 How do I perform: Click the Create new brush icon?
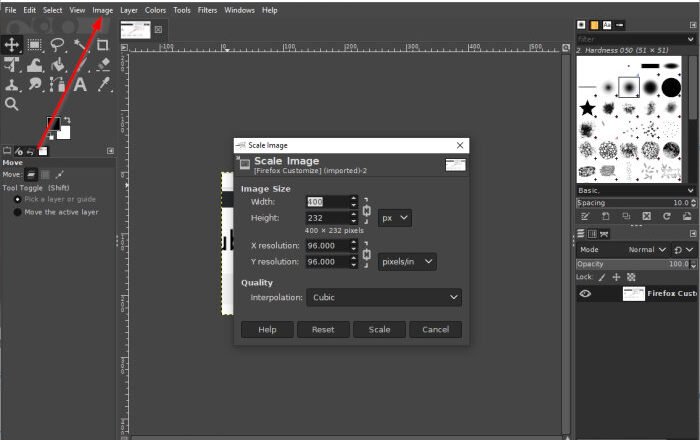tap(605, 216)
